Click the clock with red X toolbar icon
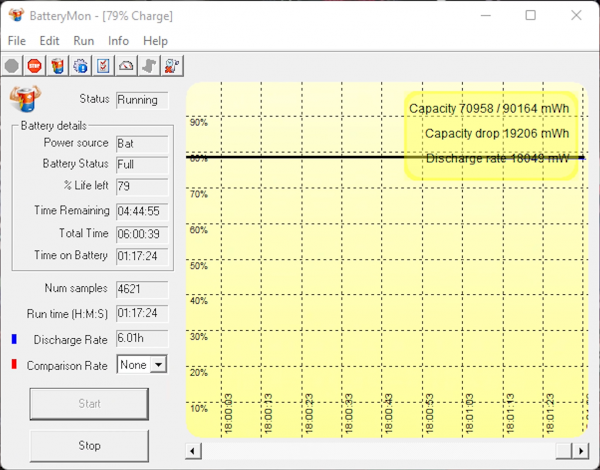The image size is (600, 470). pos(172,66)
